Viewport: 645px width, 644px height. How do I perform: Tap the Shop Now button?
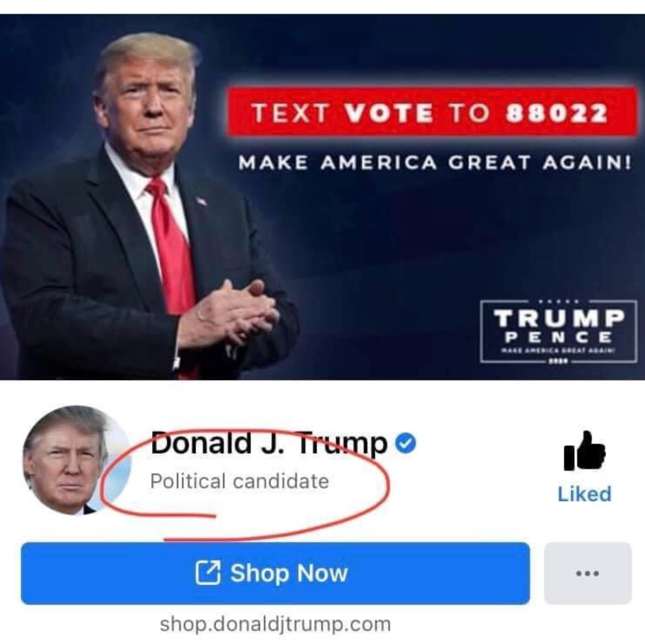[275, 573]
